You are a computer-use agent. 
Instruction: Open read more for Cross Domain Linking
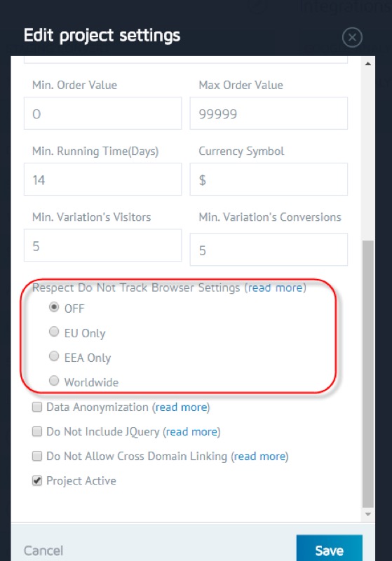(x=260, y=457)
